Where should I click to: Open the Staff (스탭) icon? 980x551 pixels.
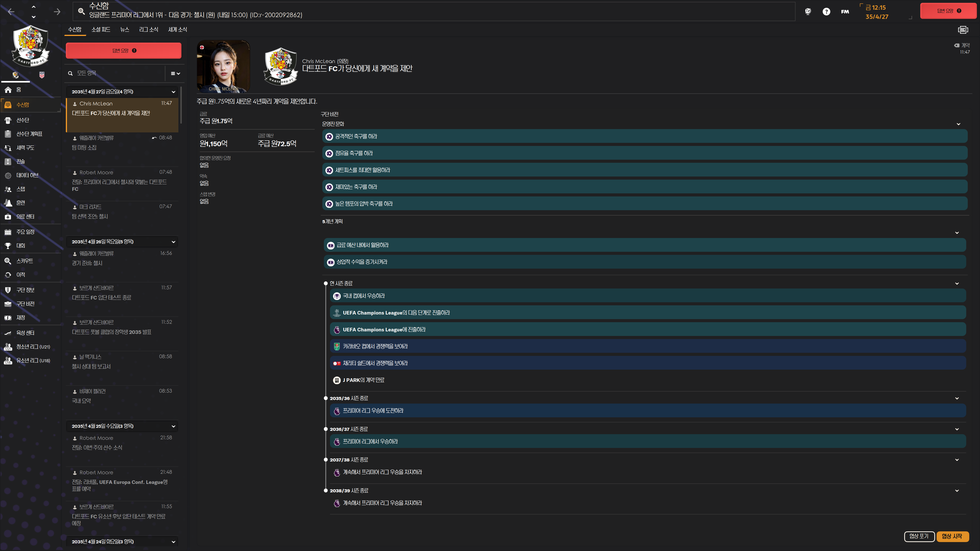8,189
